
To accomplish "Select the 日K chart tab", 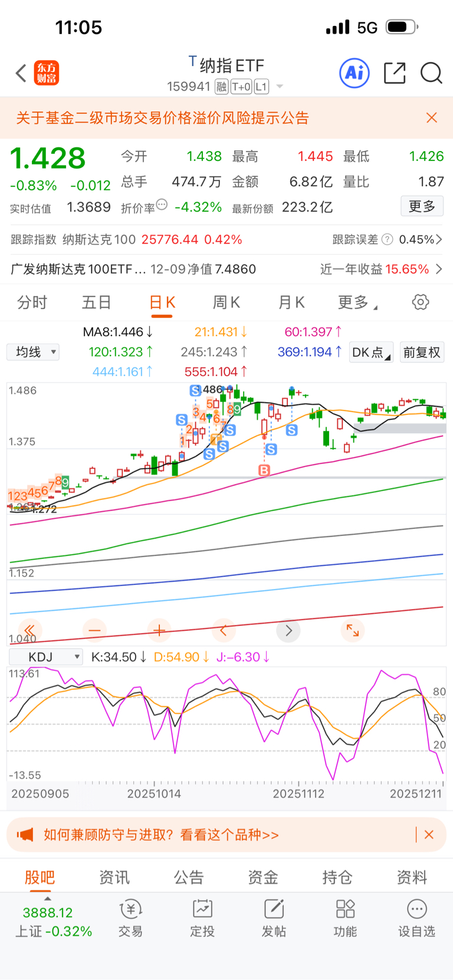I will (x=162, y=302).
